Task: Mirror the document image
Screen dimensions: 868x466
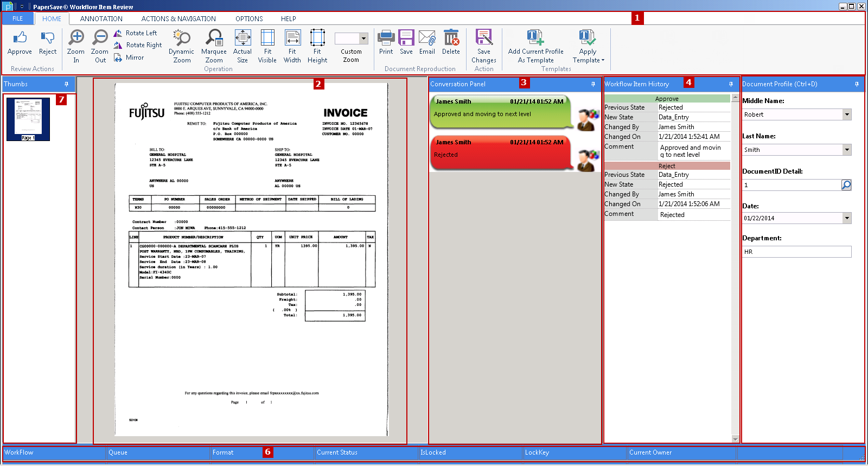Action: [x=129, y=58]
